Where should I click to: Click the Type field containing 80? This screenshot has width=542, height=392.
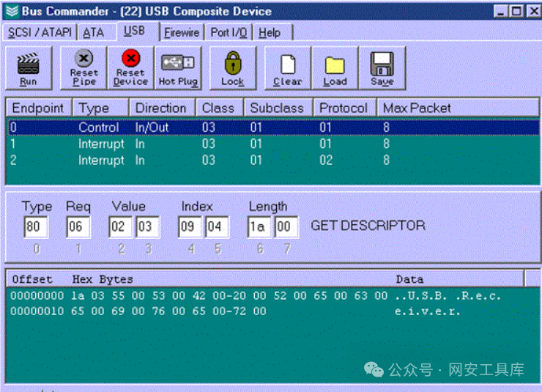pyautogui.click(x=35, y=227)
